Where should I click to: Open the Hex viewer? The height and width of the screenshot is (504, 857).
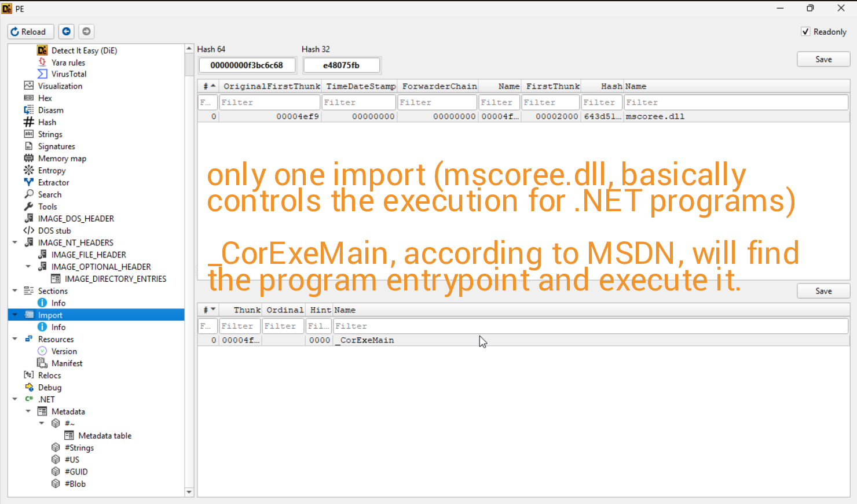click(x=45, y=98)
